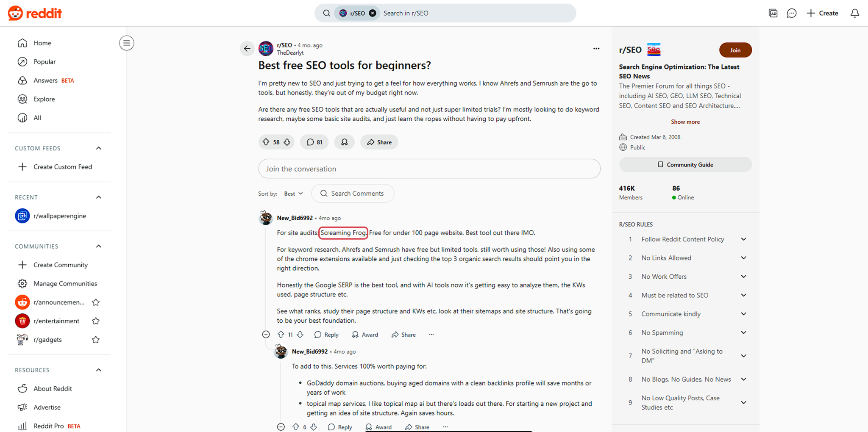Favorite r/gadgets with star
The height and width of the screenshot is (432, 868).
96,339
